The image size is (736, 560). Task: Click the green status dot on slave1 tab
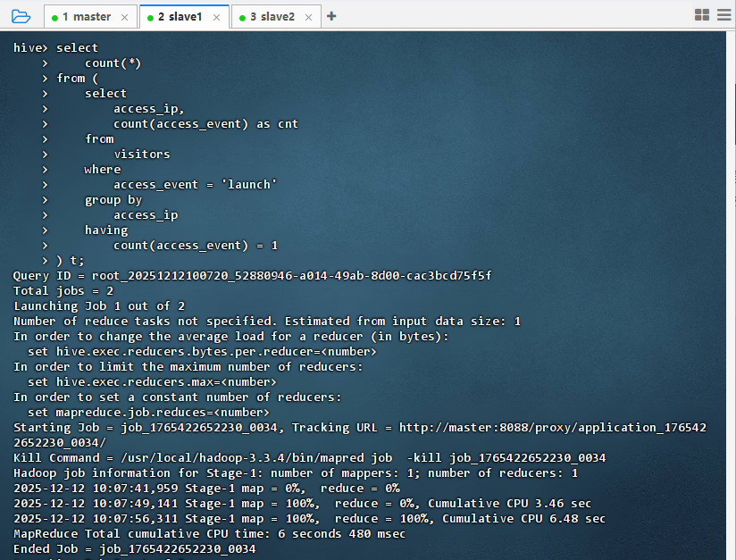click(x=150, y=18)
